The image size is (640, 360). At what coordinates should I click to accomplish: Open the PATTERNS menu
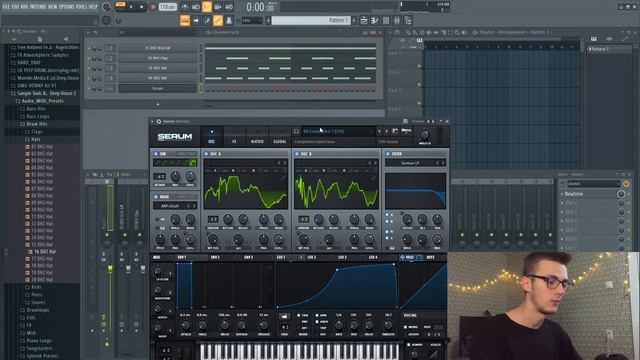[38, 7]
